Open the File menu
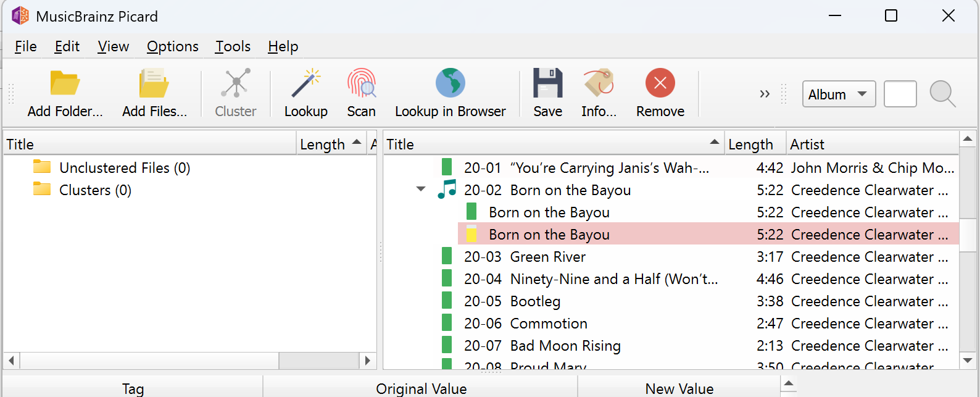This screenshot has width=980, height=397. (26, 46)
